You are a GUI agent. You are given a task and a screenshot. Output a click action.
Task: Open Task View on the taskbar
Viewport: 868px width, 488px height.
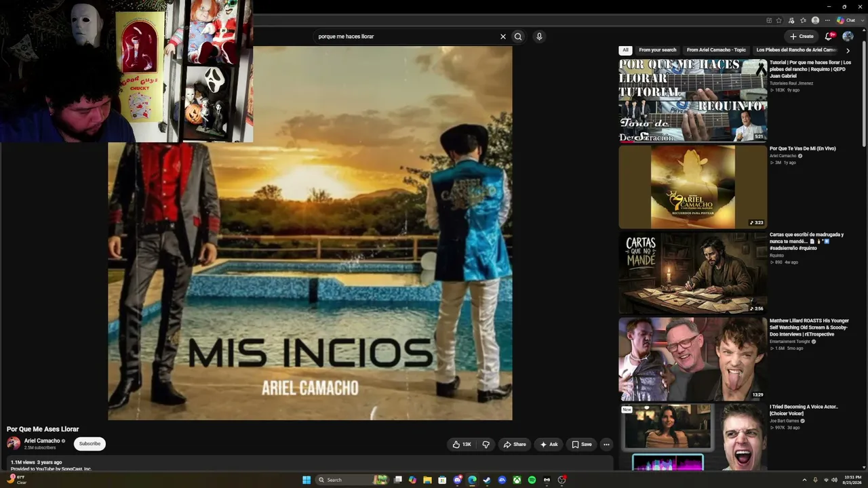(x=398, y=480)
